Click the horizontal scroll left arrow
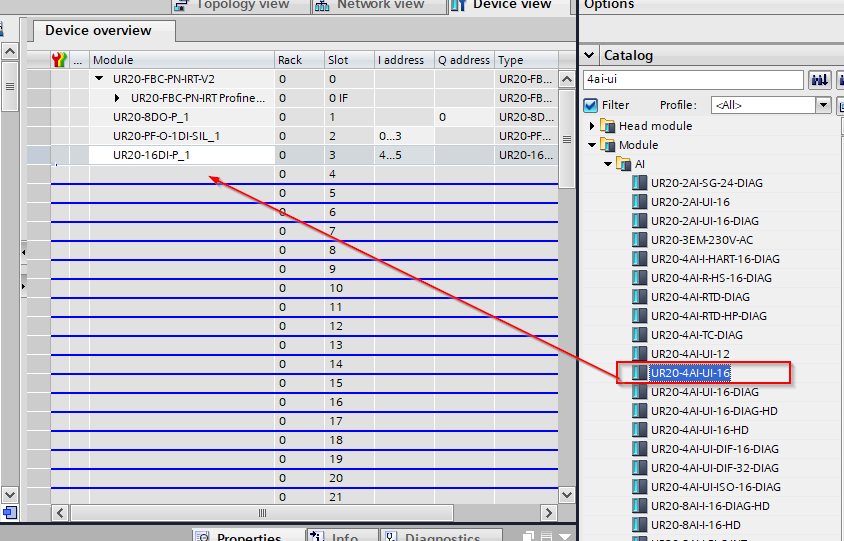844x541 pixels. 60,512
